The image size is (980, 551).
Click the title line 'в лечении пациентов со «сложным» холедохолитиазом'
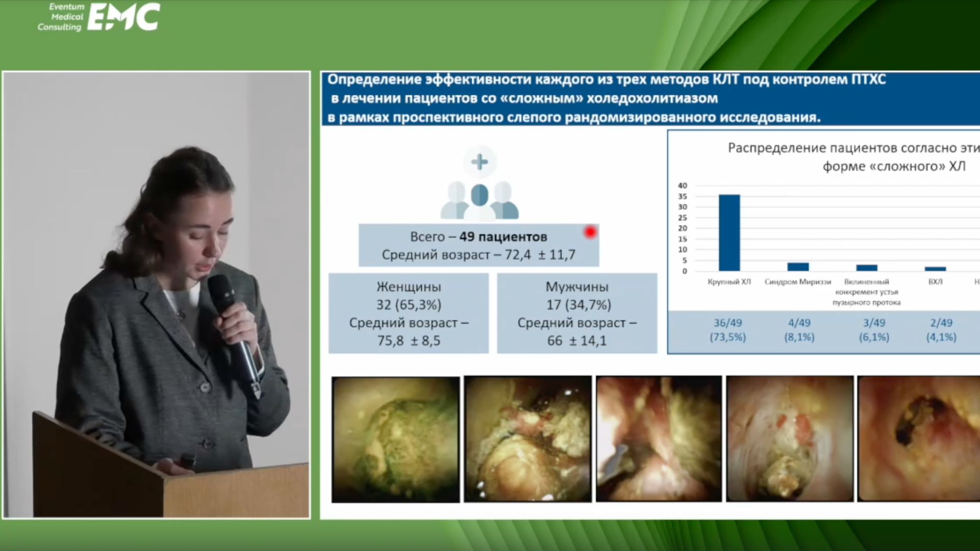524,98
